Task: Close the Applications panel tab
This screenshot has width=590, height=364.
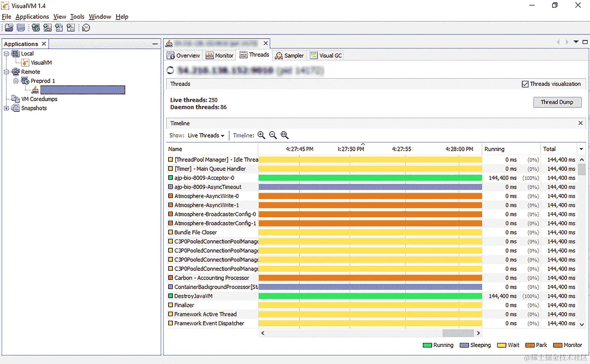Action: pyautogui.click(x=44, y=44)
